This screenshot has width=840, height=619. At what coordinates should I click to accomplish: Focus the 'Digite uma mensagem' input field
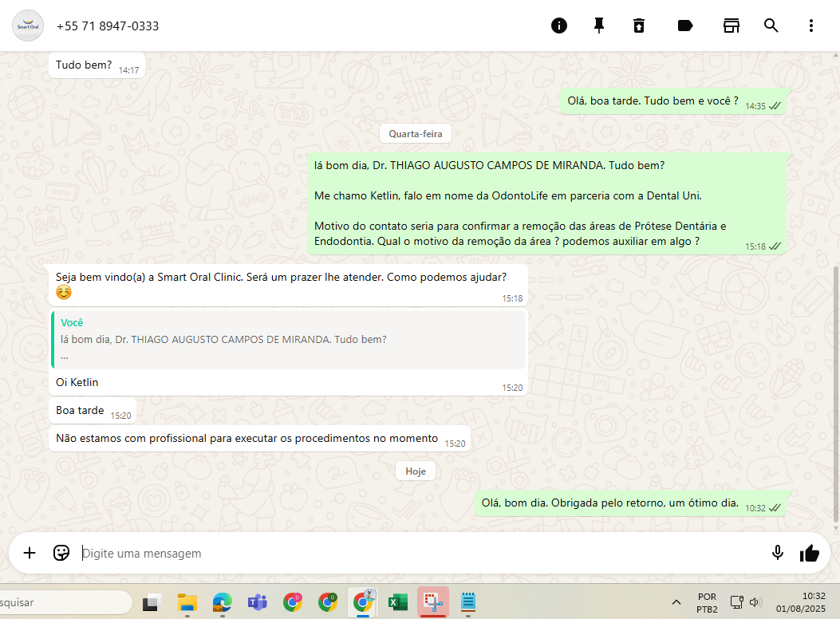(420, 553)
